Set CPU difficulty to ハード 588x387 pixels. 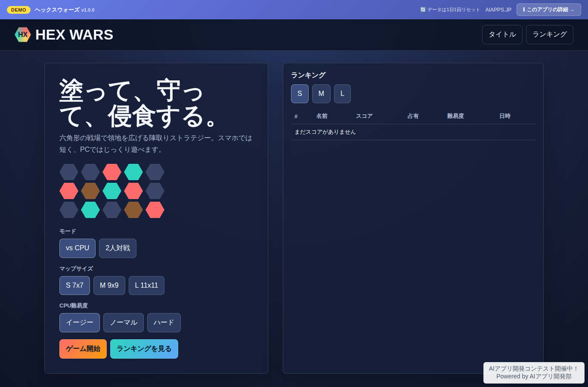164,322
